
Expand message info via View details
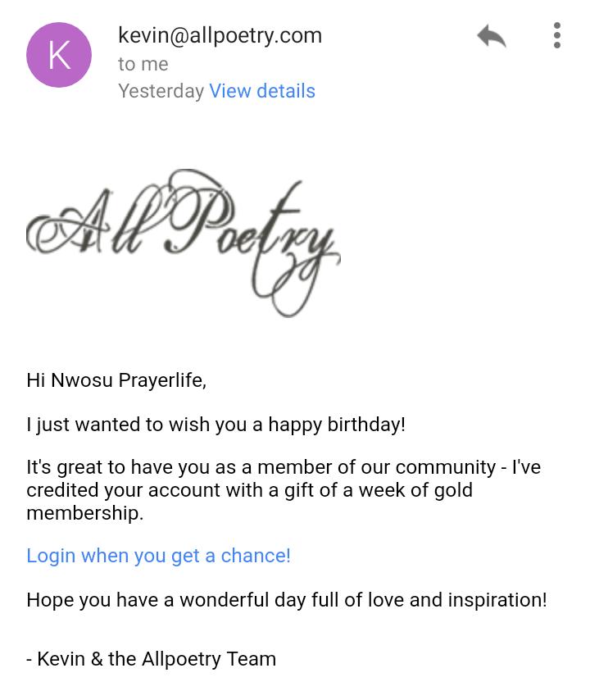click(x=262, y=91)
